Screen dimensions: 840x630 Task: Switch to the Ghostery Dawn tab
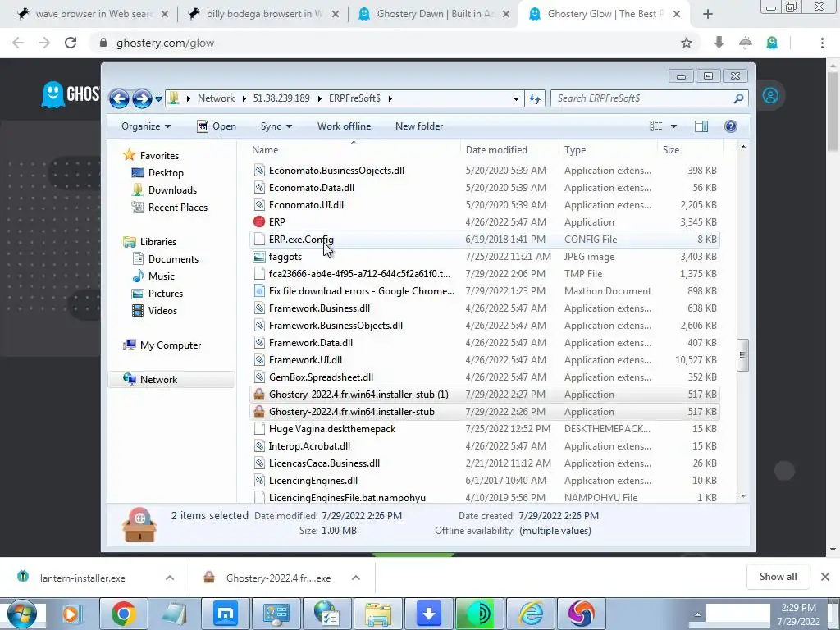click(x=435, y=14)
